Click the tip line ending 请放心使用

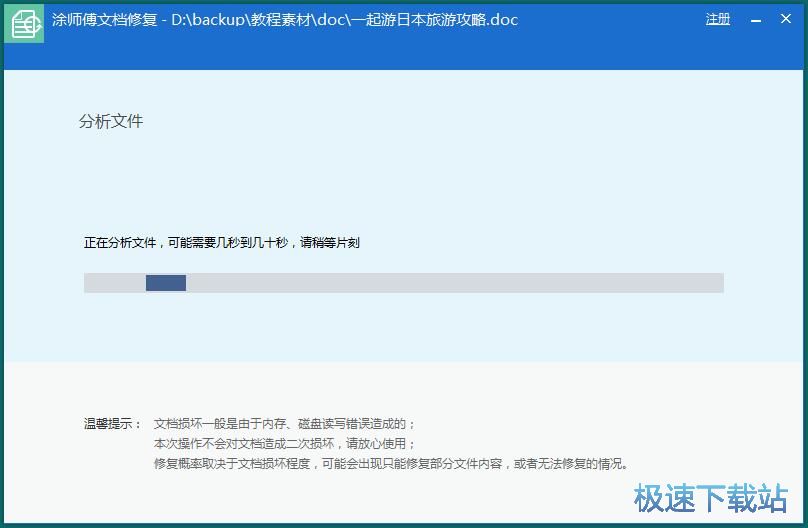(284, 444)
